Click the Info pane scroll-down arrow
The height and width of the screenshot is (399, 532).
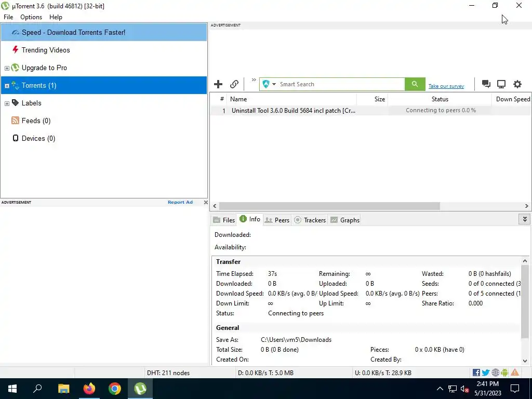coord(525,361)
